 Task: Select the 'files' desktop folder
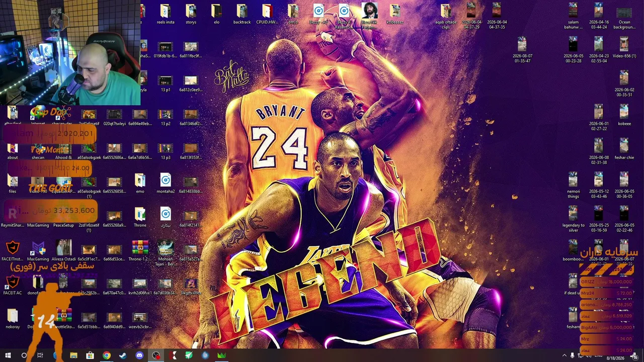pyautogui.click(x=13, y=184)
